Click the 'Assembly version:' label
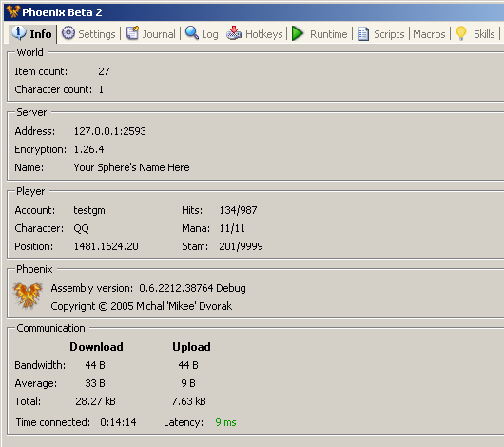504x447 pixels. pos(92,288)
